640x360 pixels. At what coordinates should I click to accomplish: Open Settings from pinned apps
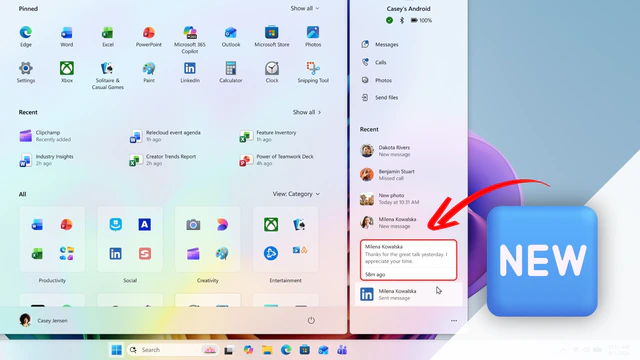click(26, 72)
